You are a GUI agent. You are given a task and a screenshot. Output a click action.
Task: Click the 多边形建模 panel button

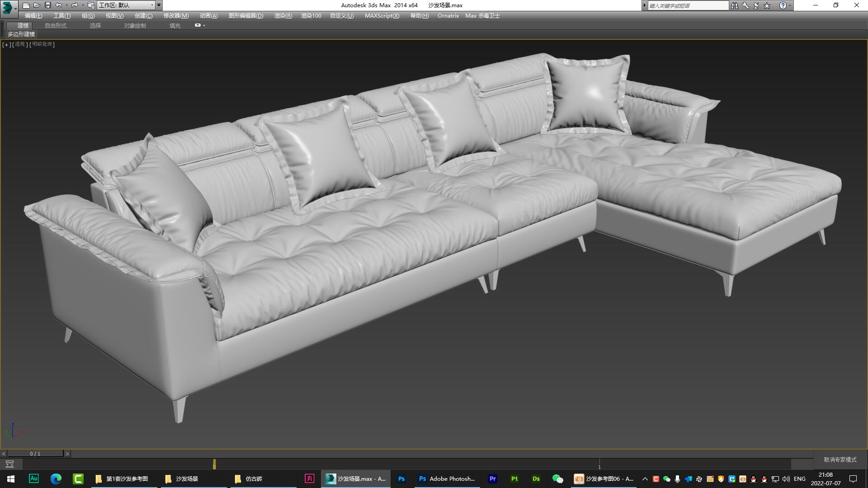pos(21,34)
